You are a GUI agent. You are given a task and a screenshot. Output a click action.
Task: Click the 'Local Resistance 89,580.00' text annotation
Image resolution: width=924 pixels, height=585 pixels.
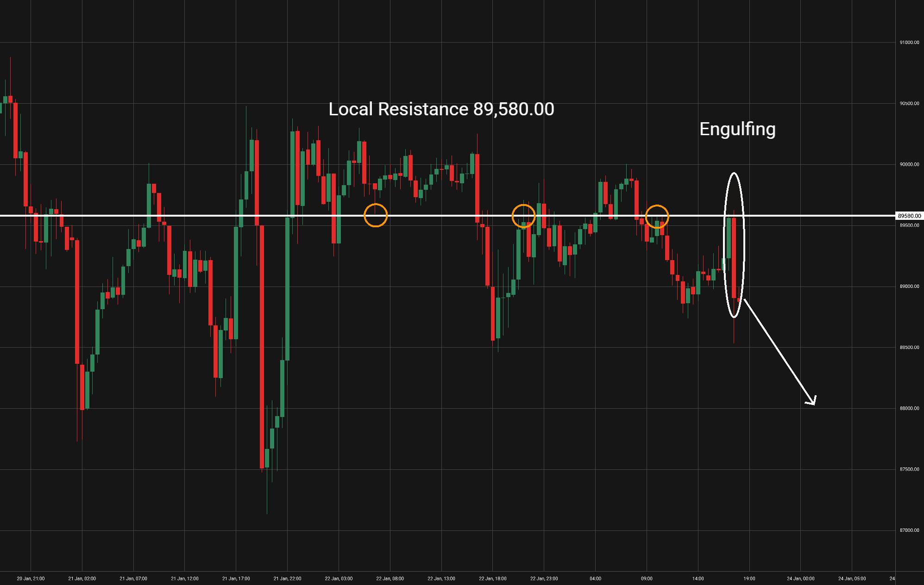(441, 109)
